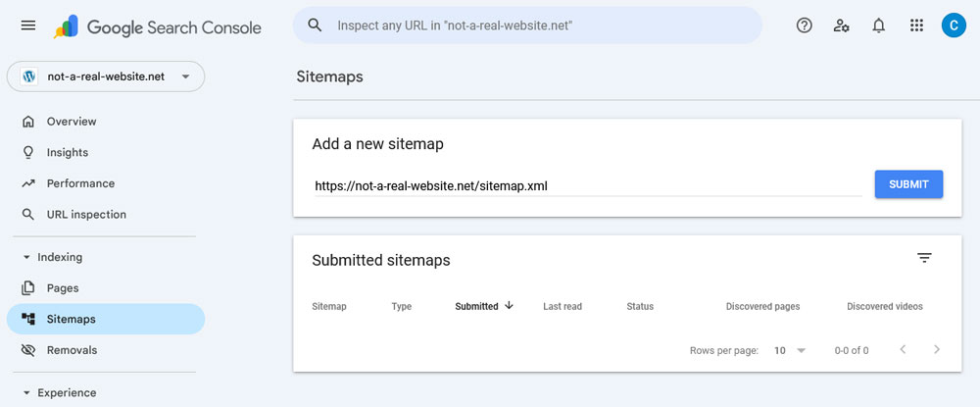Click the Performance trend icon
Image resolution: width=980 pixels, height=407 pixels.
point(28,183)
